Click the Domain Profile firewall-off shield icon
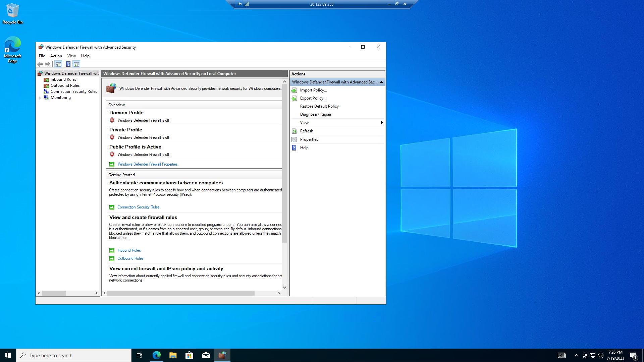The width and height of the screenshot is (644, 362). (112, 120)
